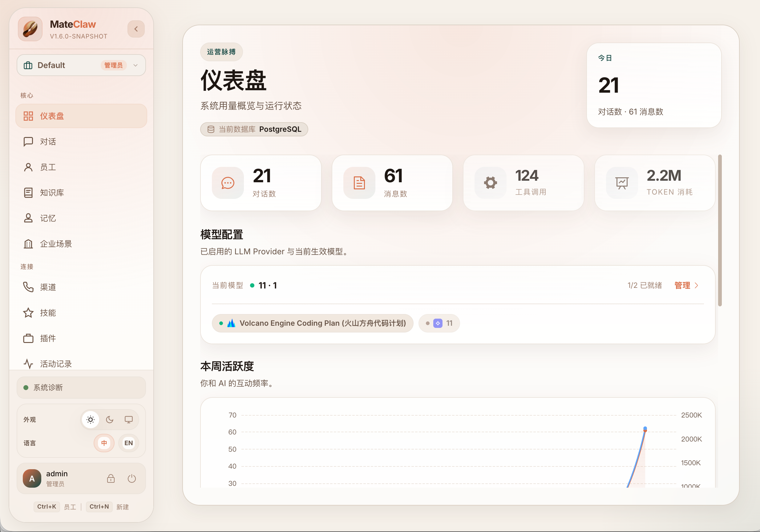Go to the 技能 skills page
The image size is (760, 532).
81,313
